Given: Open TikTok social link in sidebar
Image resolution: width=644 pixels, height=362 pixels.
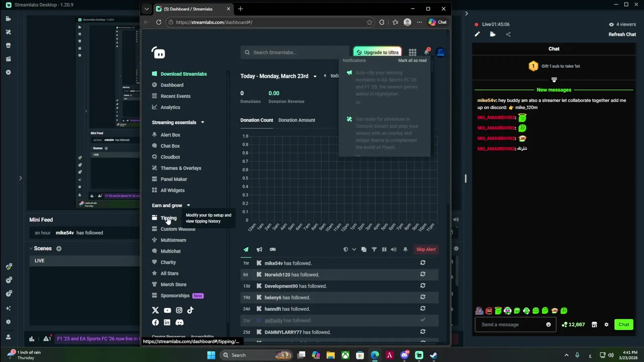Looking at the screenshot, I should tap(190, 311).
